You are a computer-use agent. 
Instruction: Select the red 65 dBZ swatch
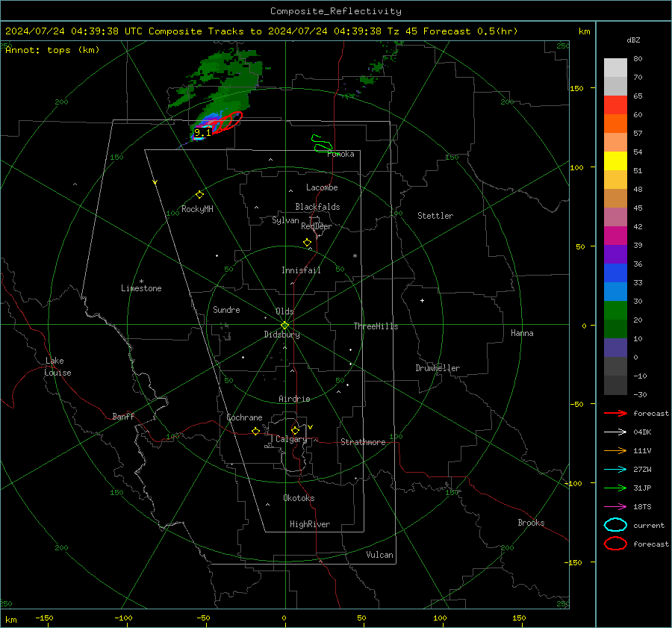(615, 105)
